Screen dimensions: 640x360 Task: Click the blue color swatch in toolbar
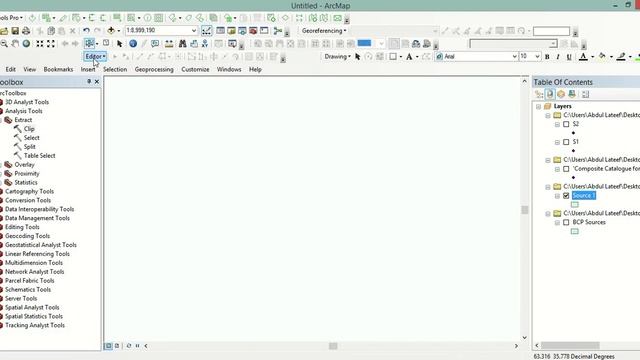(364, 43)
